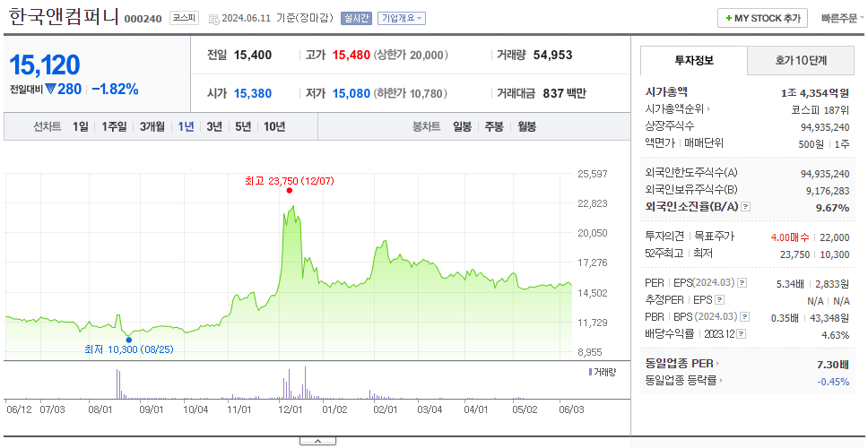This screenshot has width=868, height=448.
Task: Click the 목표주가 label
Action: click(x=716, y=237)
